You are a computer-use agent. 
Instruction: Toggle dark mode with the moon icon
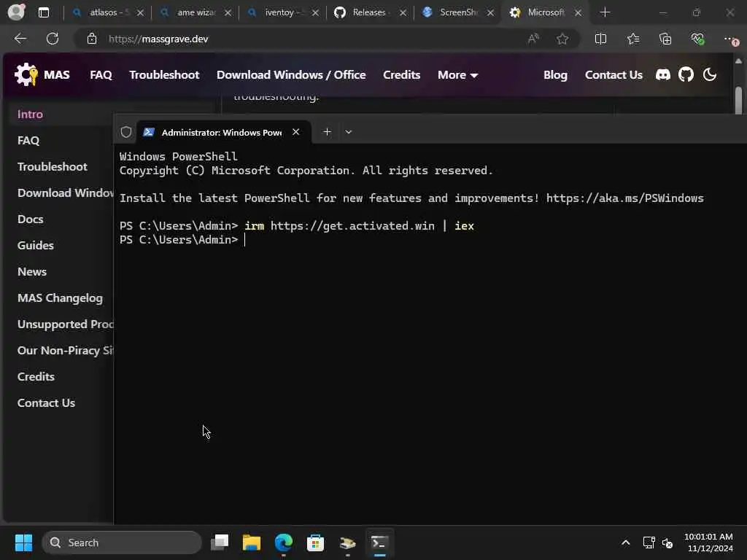point(710,75)
